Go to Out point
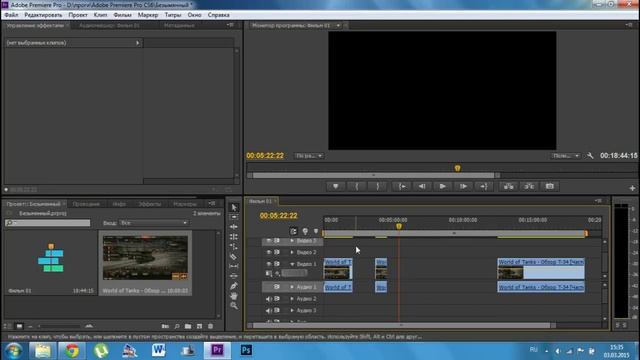Image resolution: width=640 pixels, height=360 pixels. click(x=484, y=187)
